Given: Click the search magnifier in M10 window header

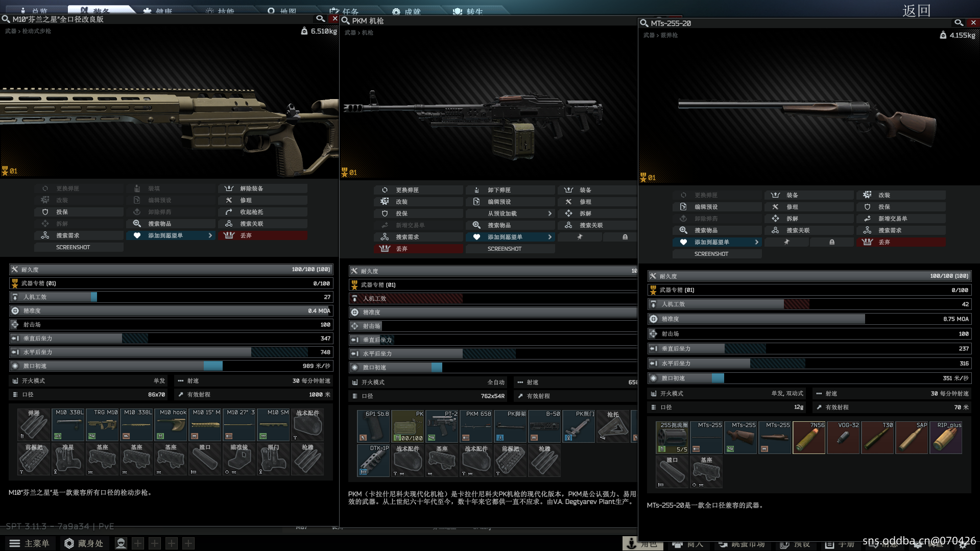Looking at the screenshot, I should click(x=320, y=19).
